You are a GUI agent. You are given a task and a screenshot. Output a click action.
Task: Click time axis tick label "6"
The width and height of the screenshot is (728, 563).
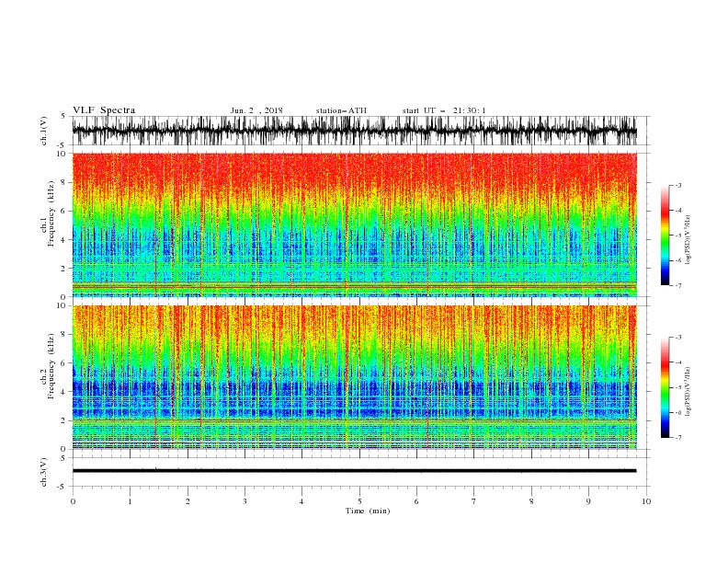[x=416, y=501]
